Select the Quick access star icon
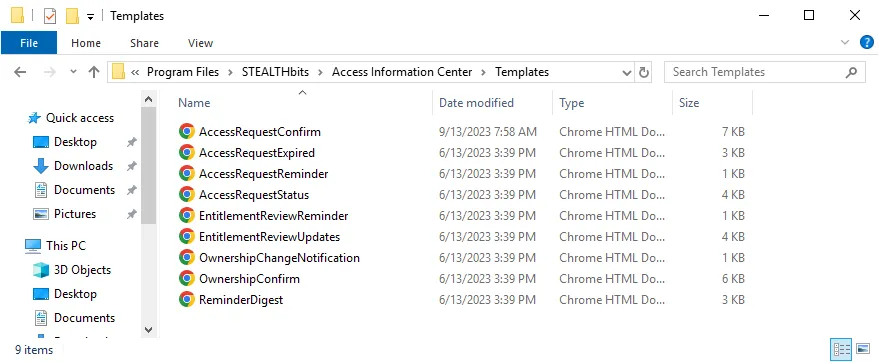879x362 pixels. point(34,118)
